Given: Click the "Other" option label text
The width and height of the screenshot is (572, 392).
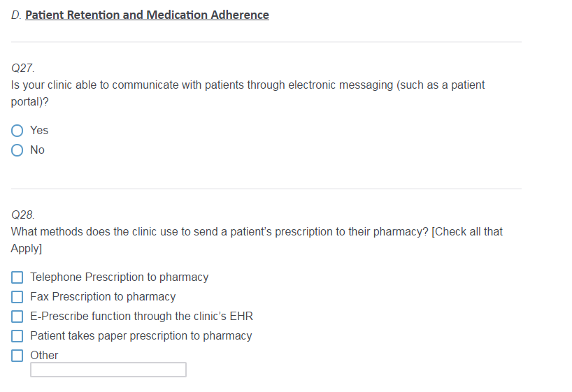Looking at the screenshot, I should click(44, 356).
